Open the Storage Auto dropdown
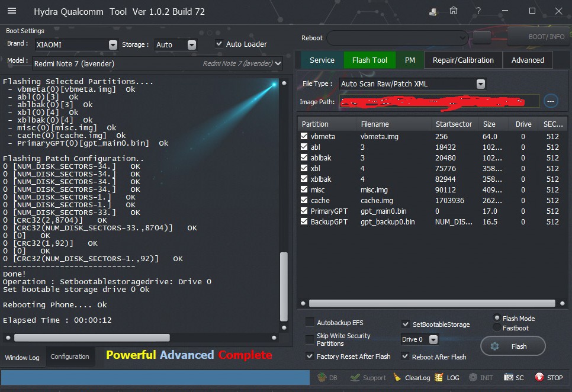 coord(192,45)
